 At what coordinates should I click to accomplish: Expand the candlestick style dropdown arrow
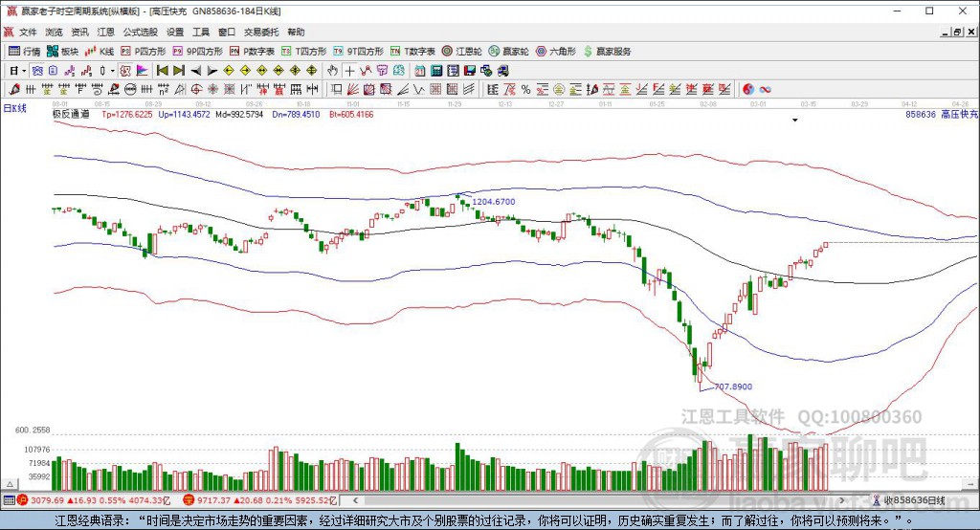coord(113,71)
